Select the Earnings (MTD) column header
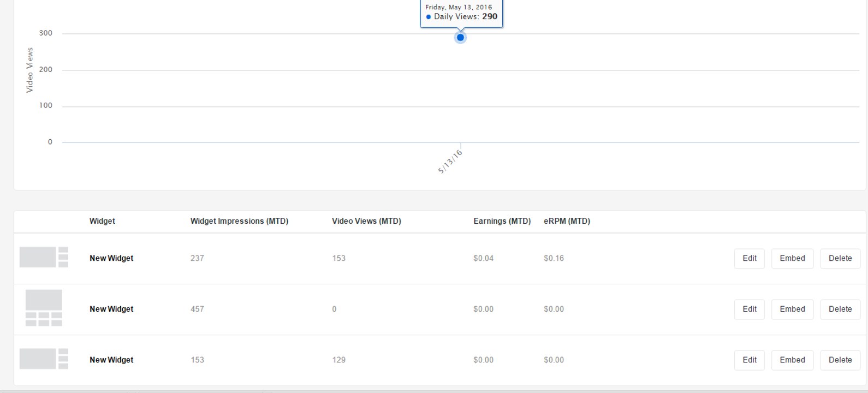 coord(502,221)
